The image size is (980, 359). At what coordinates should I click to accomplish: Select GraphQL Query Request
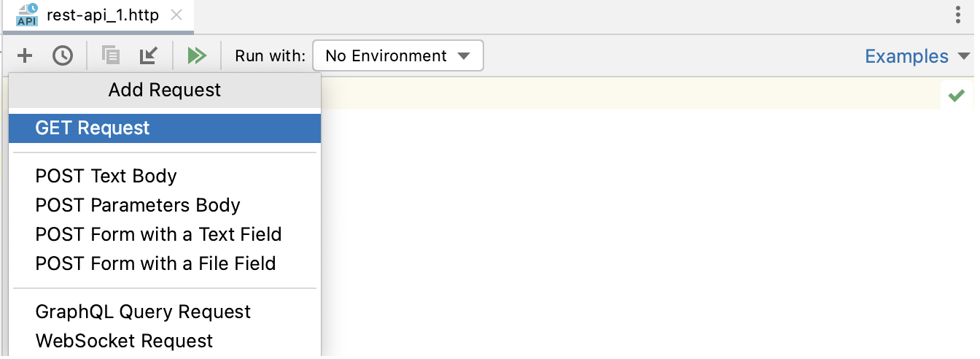143,312
